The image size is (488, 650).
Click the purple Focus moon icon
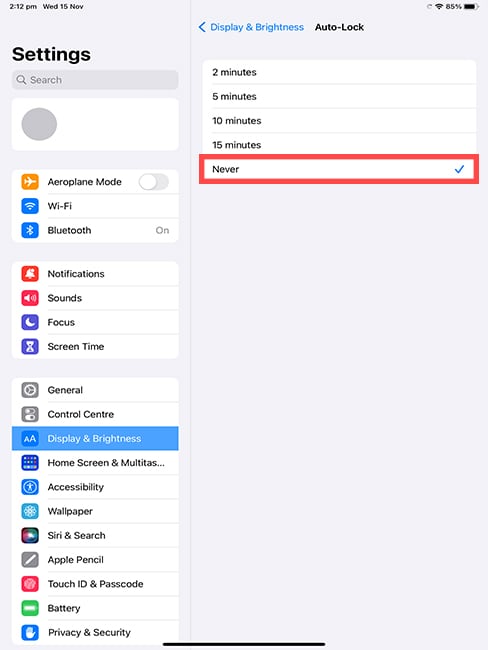(x=30, y=322)
